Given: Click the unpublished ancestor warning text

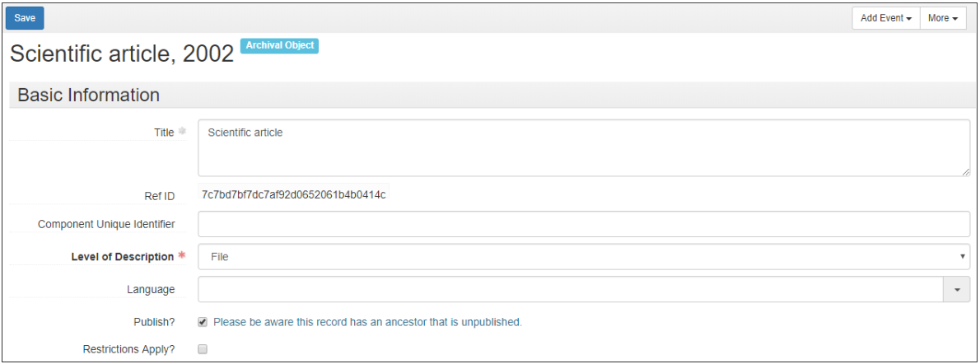Looking at the screenshot, I should [x=367, y=322].
